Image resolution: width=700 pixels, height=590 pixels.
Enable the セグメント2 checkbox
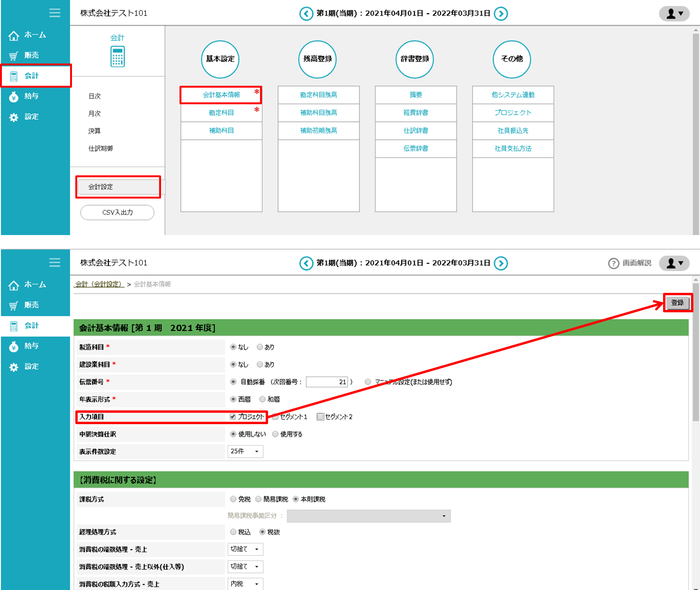point(320,417)
